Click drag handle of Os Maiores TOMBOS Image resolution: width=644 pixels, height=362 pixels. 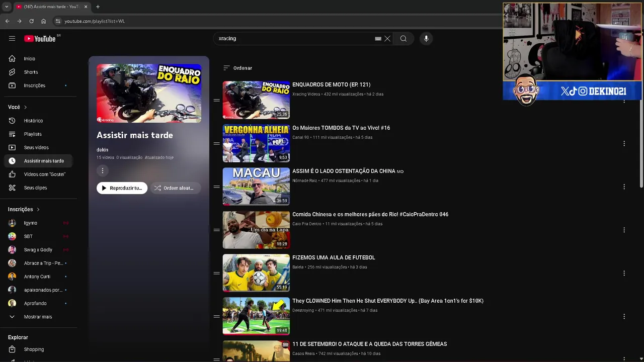pyautogui.click(x=216, y=143)
